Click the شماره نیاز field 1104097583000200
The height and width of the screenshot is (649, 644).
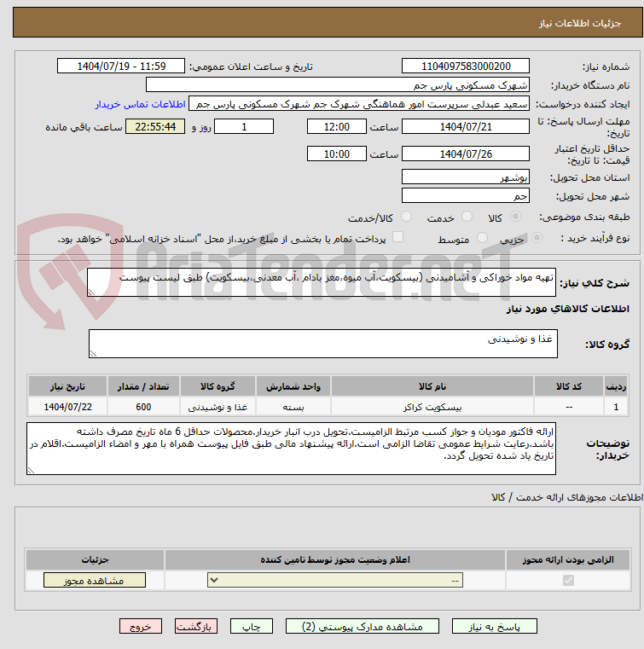[466, 67]
